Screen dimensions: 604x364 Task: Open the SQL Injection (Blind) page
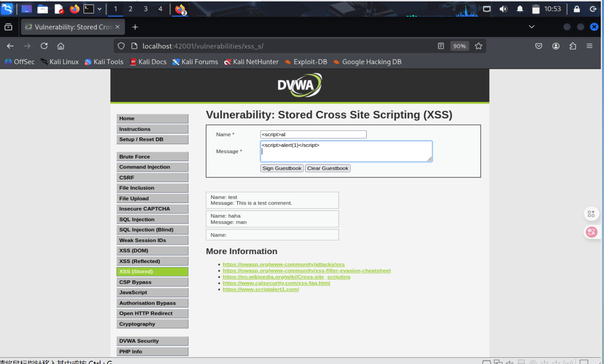pyautogui.click(x=152, y=230)
